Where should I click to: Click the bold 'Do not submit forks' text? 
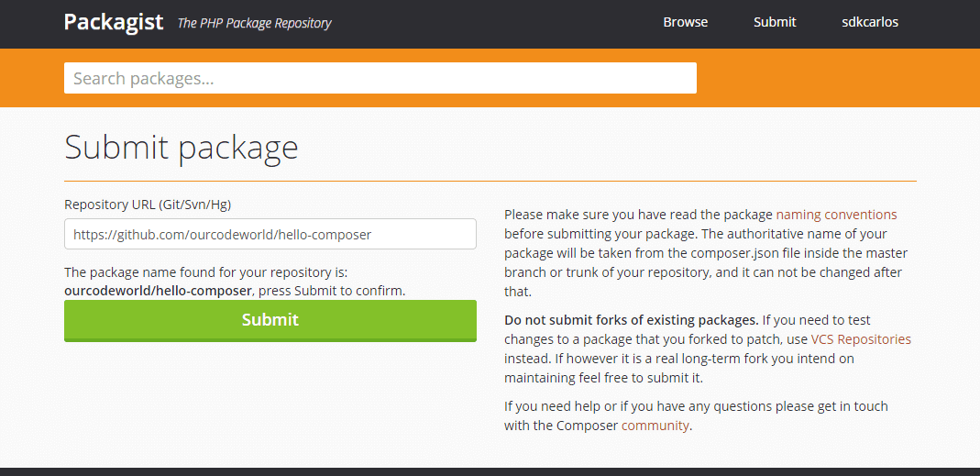pyautogui.click(x=631, y=320)
